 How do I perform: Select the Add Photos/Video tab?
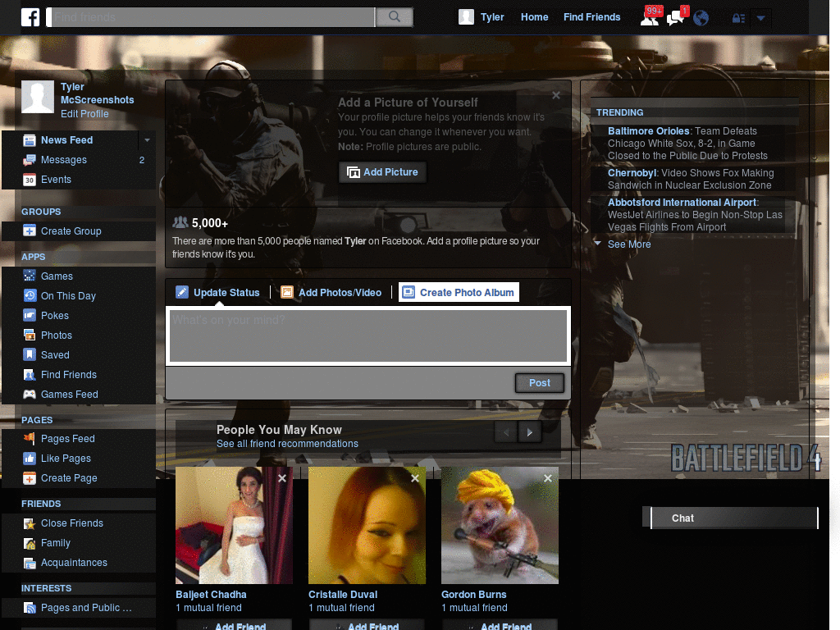pos(331,293)
